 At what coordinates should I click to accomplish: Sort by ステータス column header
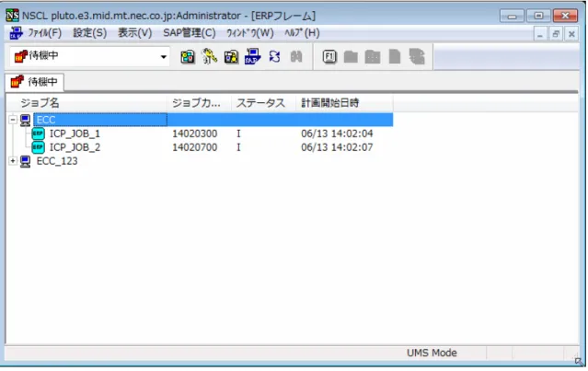(263, 103)
